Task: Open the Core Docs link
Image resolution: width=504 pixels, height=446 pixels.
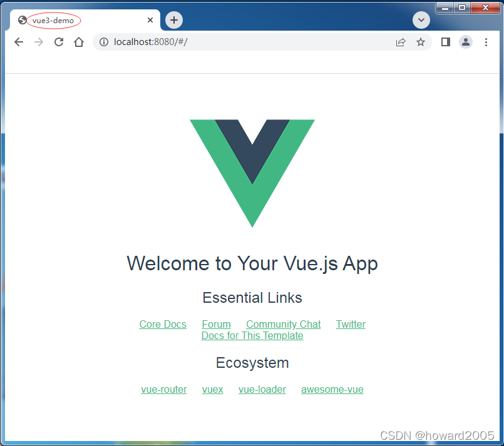Action: click(163, 324)
